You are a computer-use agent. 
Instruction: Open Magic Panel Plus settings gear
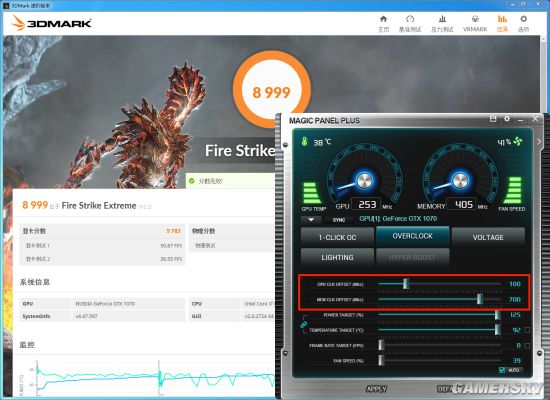[x=507, y=119]
